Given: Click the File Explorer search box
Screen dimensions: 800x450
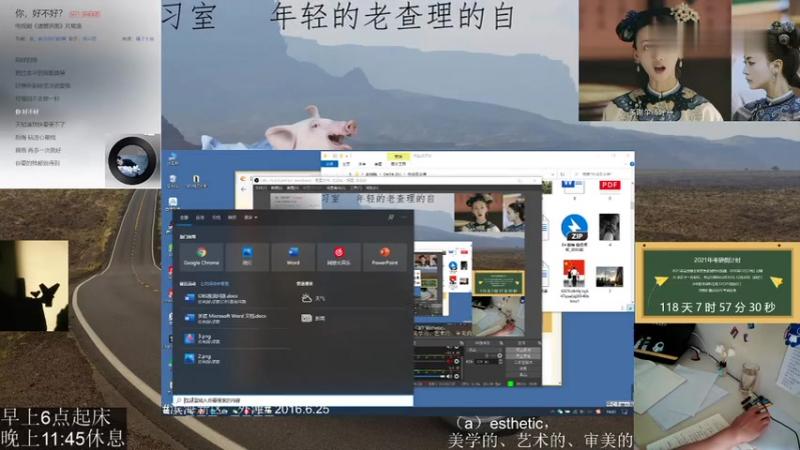Looking at the screenshot, I should click(602, 174).
